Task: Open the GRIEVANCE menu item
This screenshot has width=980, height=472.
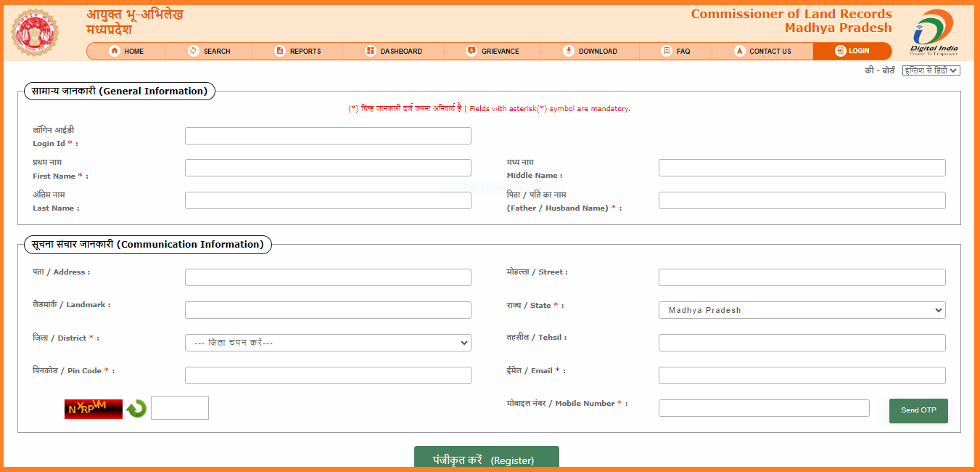Action: point(493,51)
